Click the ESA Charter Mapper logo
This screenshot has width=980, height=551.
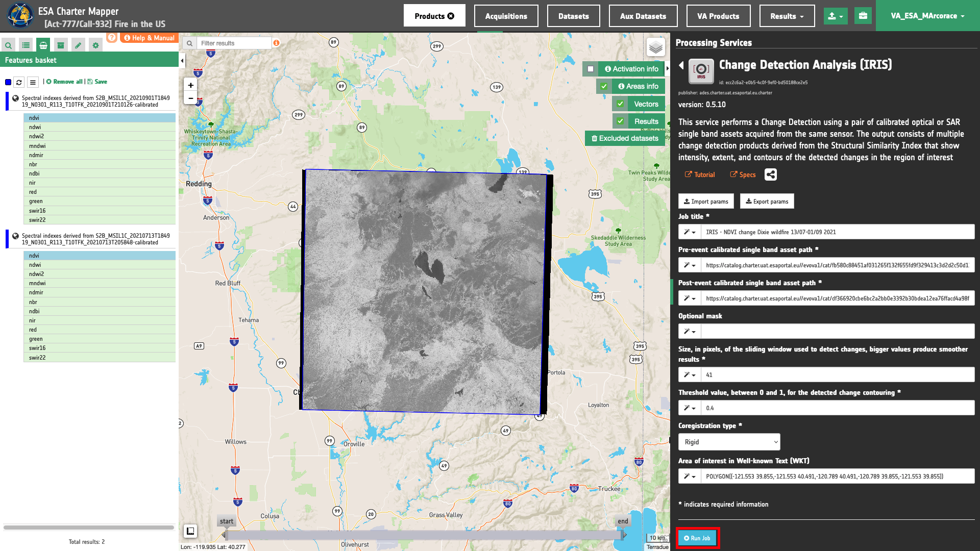[x=20, y=15]
